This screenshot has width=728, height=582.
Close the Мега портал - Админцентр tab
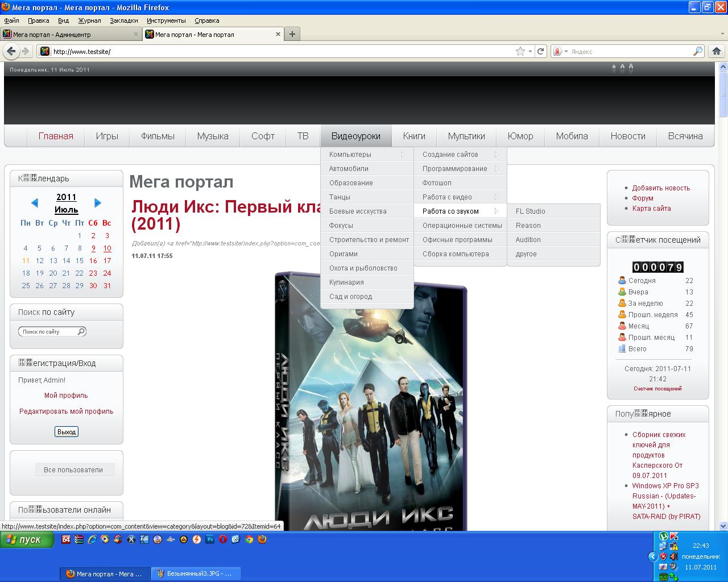tap(136, 34)
